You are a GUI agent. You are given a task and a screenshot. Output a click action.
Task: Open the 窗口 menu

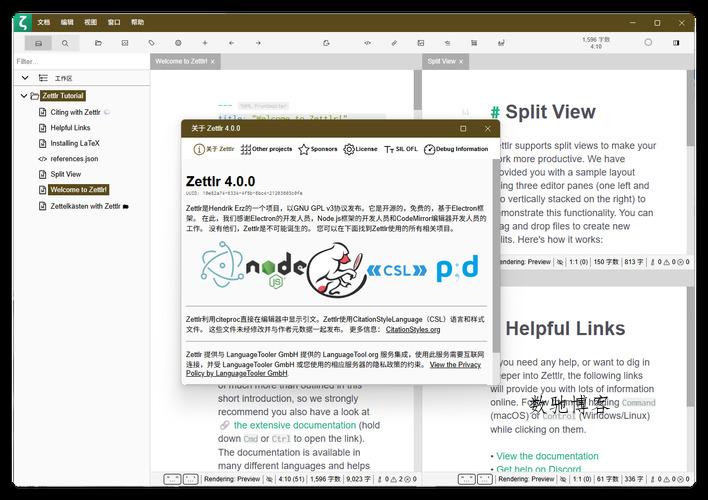point(114,22)
